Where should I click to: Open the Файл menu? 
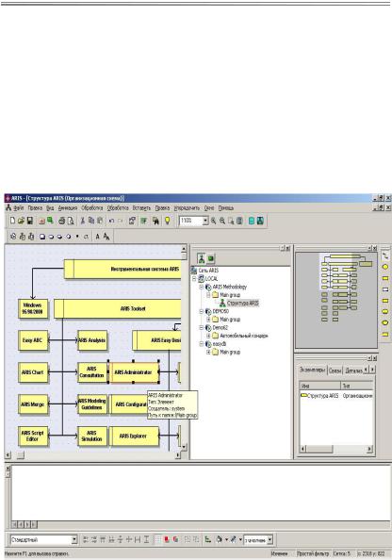click(x=18, y=207)
